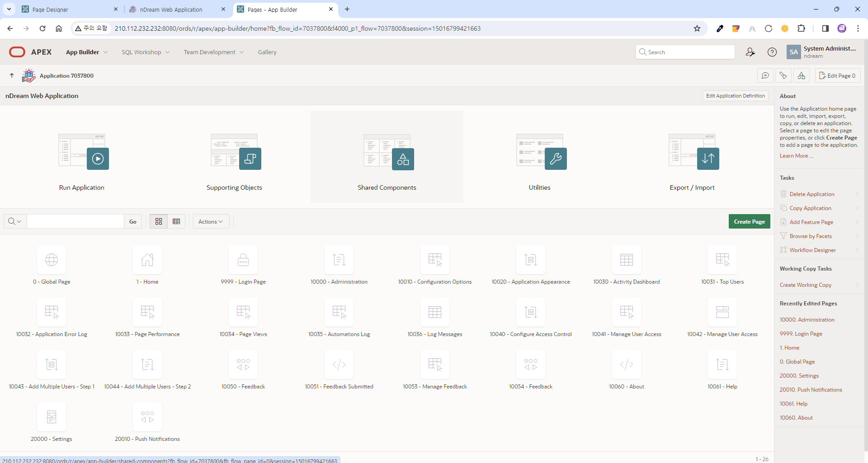
Task: Open recently edited 10000. Administration link
Action: click(807, 320)
